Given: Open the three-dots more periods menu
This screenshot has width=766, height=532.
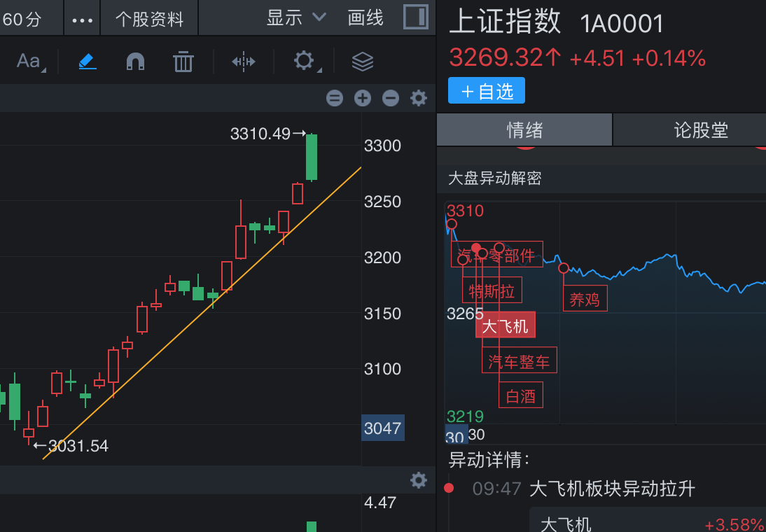Looking at the screenshot, I should pos(82,20).
